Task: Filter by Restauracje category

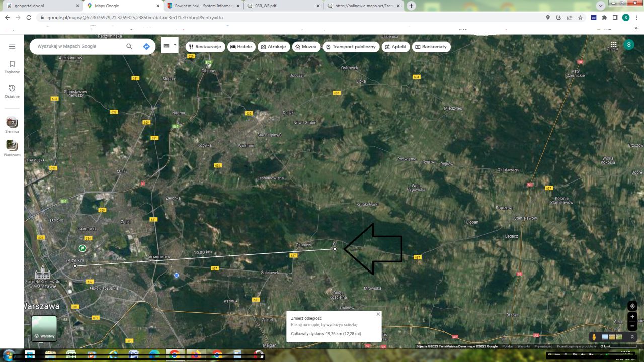Action: click(205, 47)
